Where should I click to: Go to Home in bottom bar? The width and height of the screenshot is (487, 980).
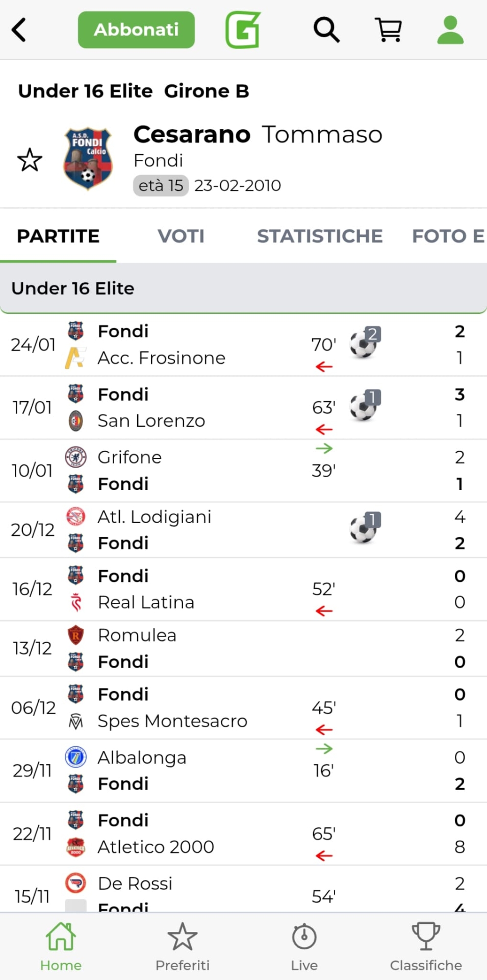pyautogui.click(x=61, y=946)
